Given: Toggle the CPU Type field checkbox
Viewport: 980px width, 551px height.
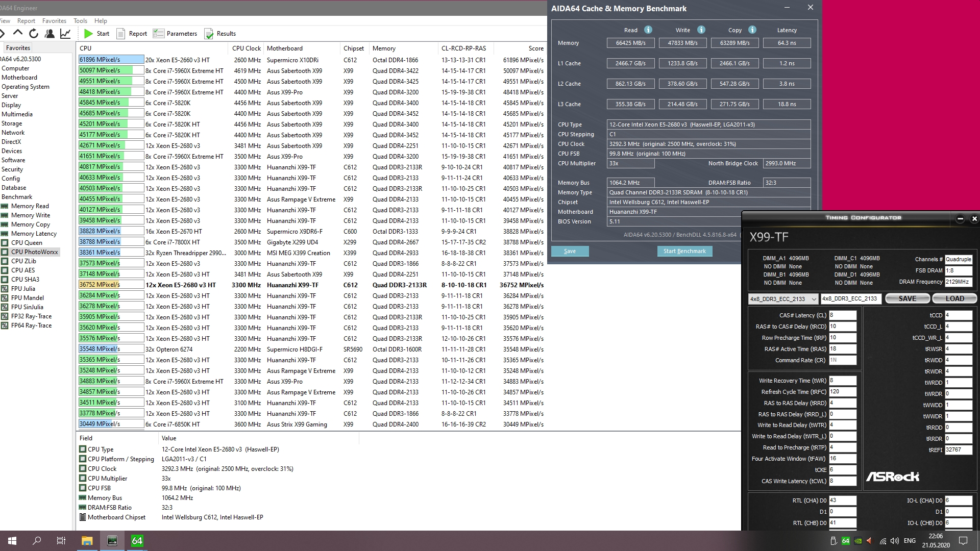Looking at the screenshot, I should [83, 449].
